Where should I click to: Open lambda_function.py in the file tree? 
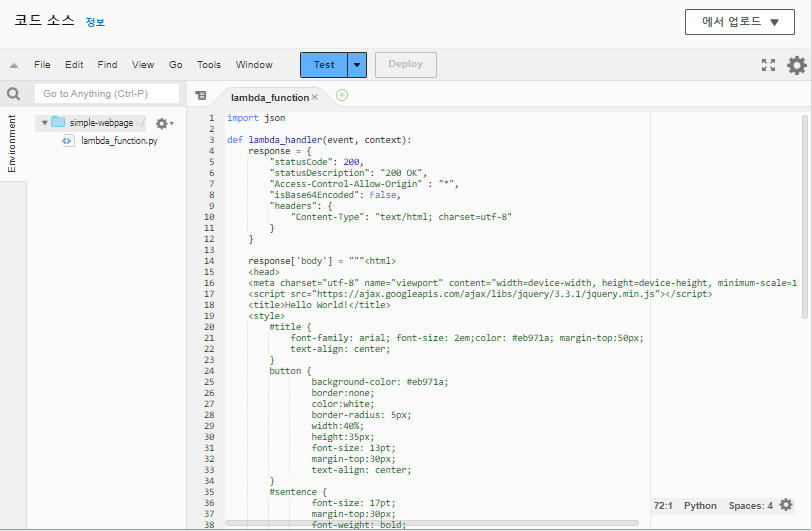point(119,140)
